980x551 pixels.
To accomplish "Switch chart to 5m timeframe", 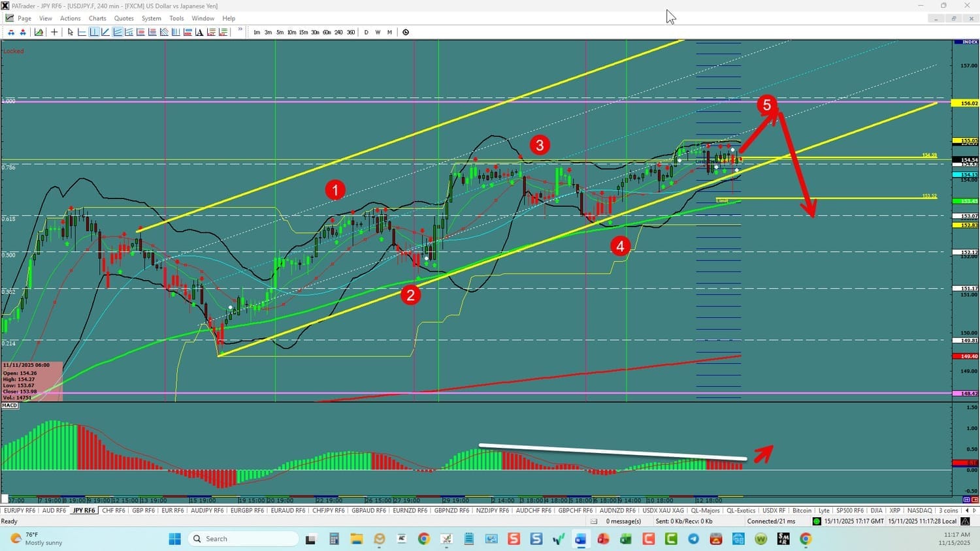I will click(x=280, y=32).
